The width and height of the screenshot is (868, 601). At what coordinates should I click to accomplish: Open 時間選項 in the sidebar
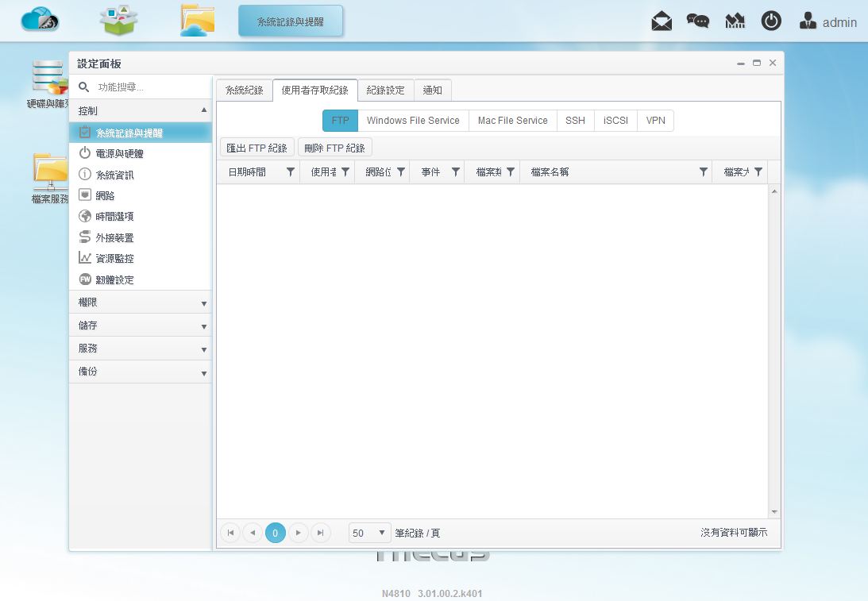(141, 217)
